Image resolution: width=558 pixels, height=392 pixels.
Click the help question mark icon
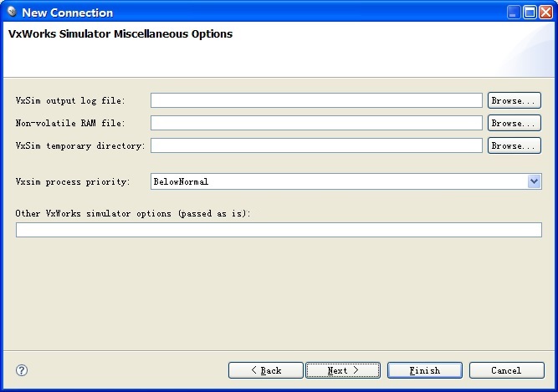[22, 370]
